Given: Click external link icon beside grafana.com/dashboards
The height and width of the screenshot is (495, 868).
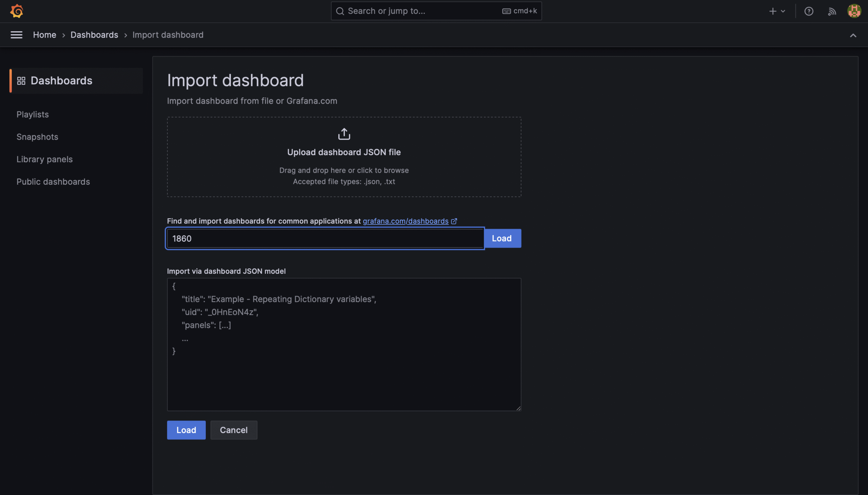Looking at the screenshot, I should click(454, 221).
